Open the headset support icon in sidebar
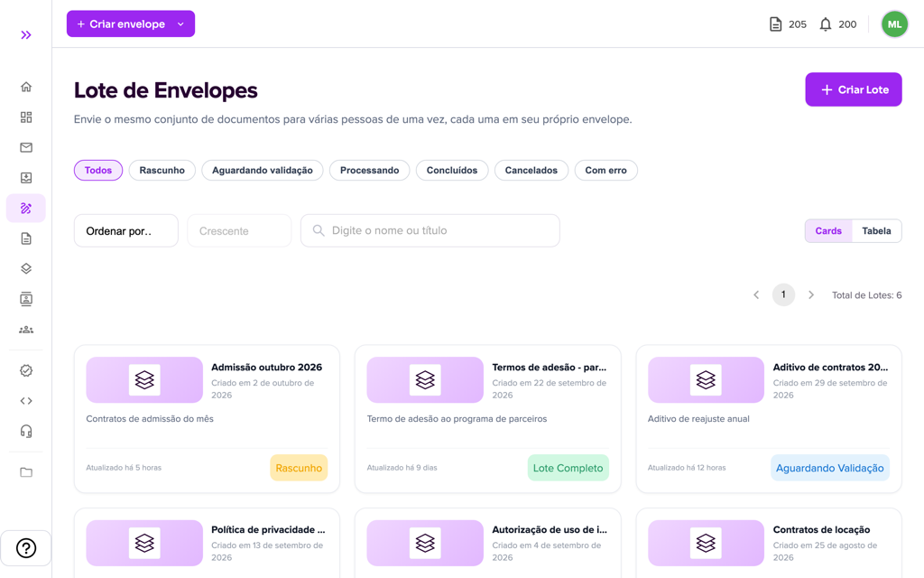 [x=26, y=431]
